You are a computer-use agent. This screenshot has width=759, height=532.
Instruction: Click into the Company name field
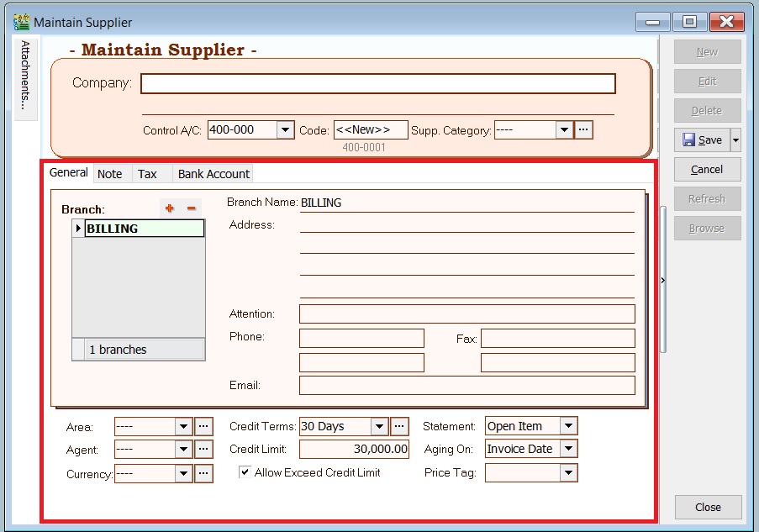[x=377, y=83]
